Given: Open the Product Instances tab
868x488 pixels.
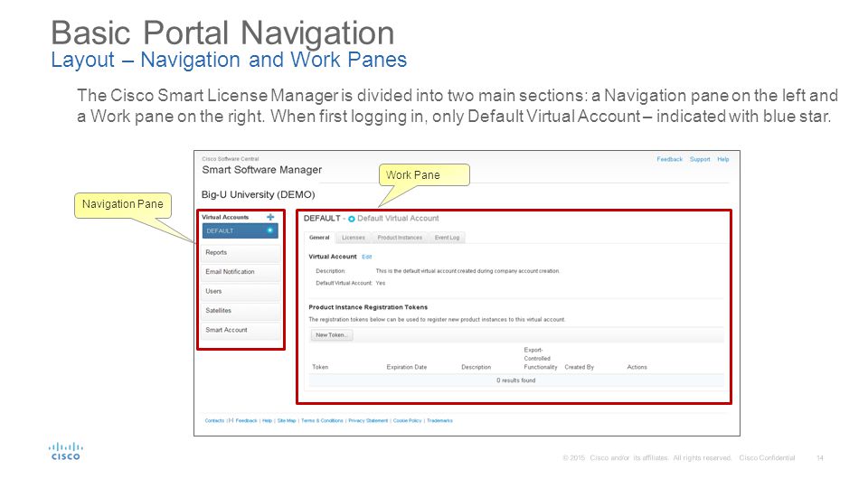Looking at the screenshot, I should [x=400, y=238].
